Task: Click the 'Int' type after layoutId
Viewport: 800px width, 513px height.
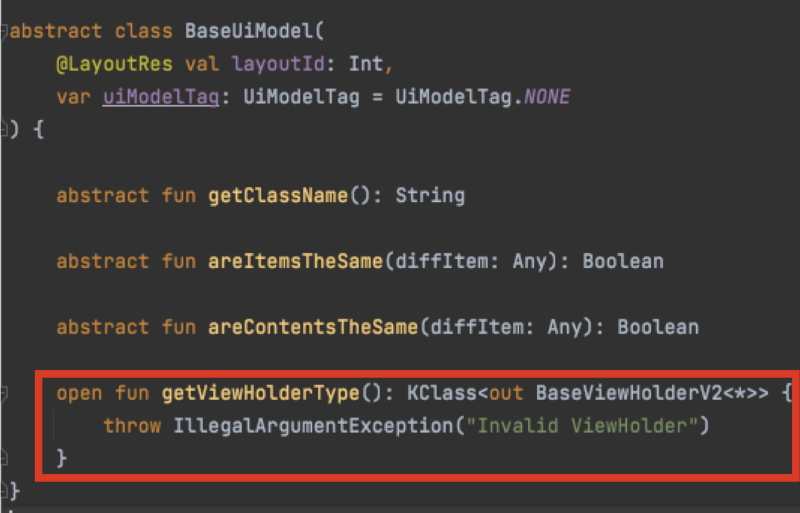Action: pos(366,64)
